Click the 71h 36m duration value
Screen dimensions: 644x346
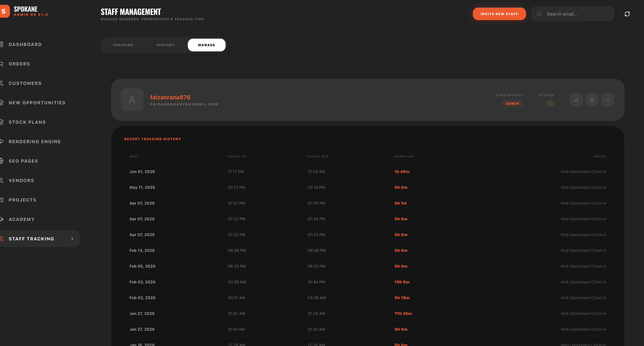click(403, 314)
